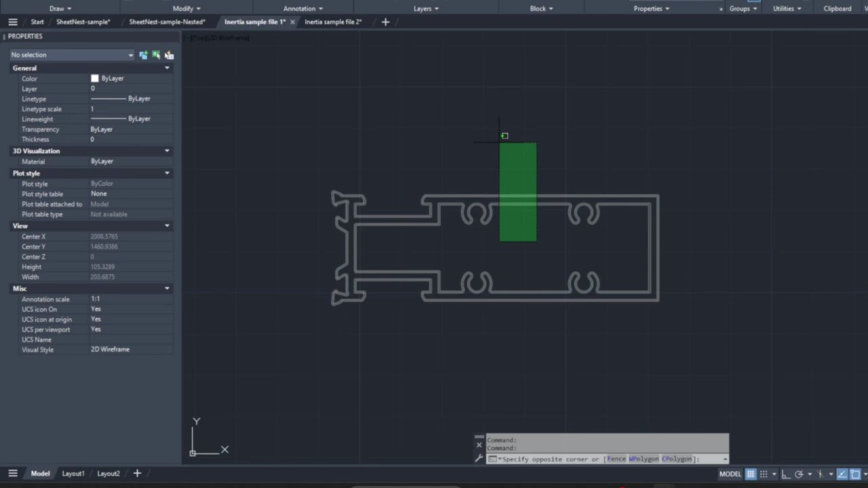Toggle Ortho mode in status bar
Screen dimensions: 868x488
pos(786,474)
